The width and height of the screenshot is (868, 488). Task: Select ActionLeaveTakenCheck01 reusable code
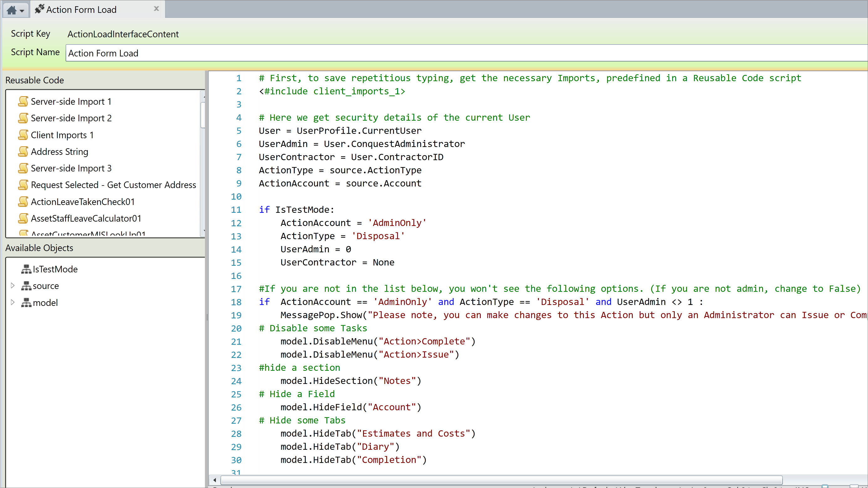(x=83, y=202)
